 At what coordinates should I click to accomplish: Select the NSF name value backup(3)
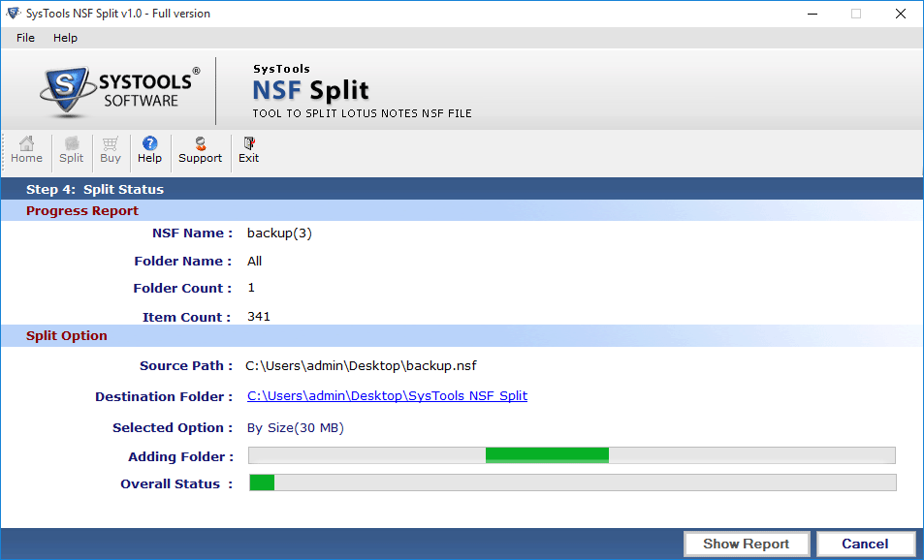coord(279,233)
